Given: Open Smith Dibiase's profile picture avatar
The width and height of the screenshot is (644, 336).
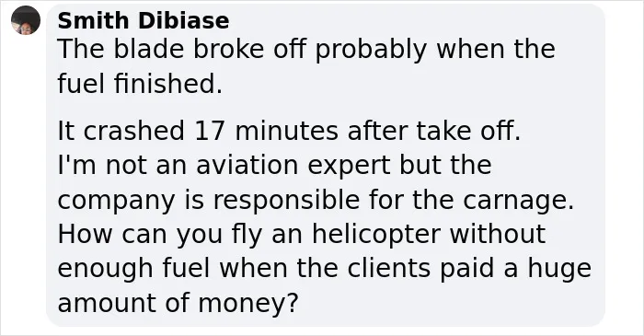Looking at the screenshot, I should pos(26,20).
